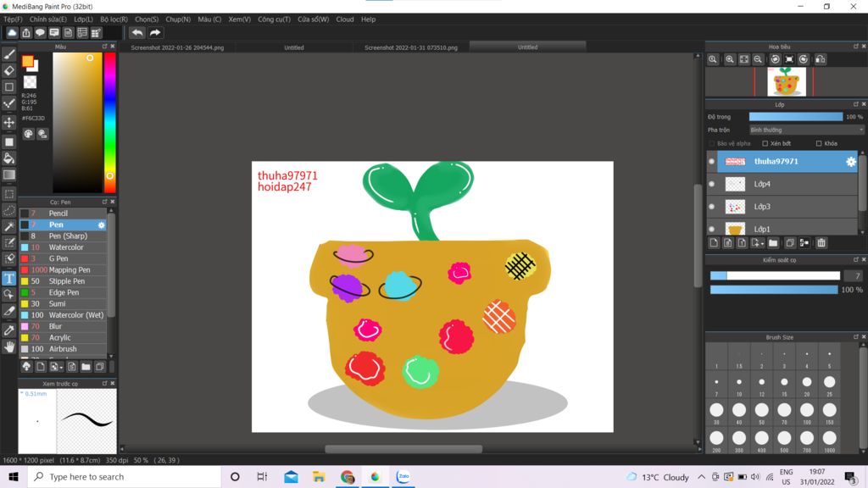Click the Windows search box

pyautogui.click(x=125, y=477)
